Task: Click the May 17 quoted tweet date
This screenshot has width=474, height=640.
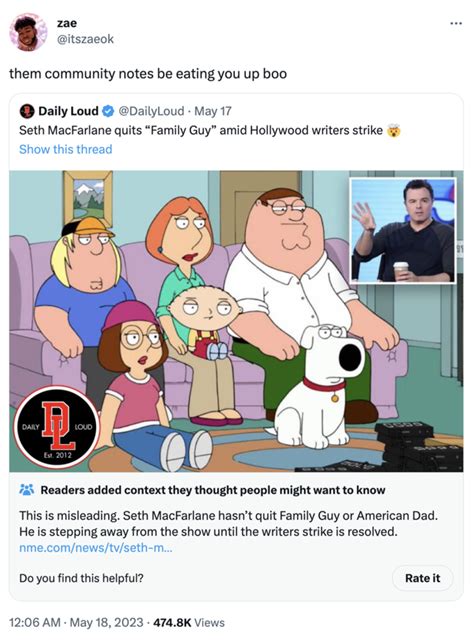Action: pos(213,111)
